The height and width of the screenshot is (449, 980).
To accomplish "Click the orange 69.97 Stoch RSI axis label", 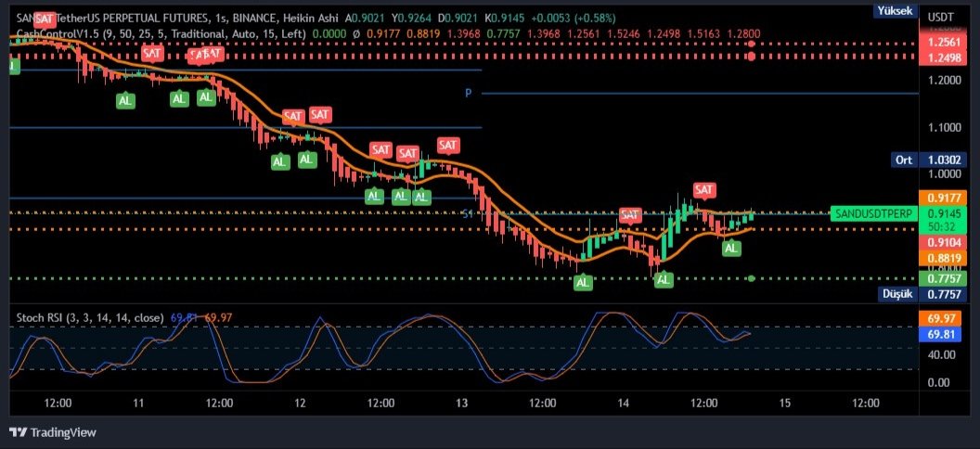I will pyautogui.click(x=939, y=319).
